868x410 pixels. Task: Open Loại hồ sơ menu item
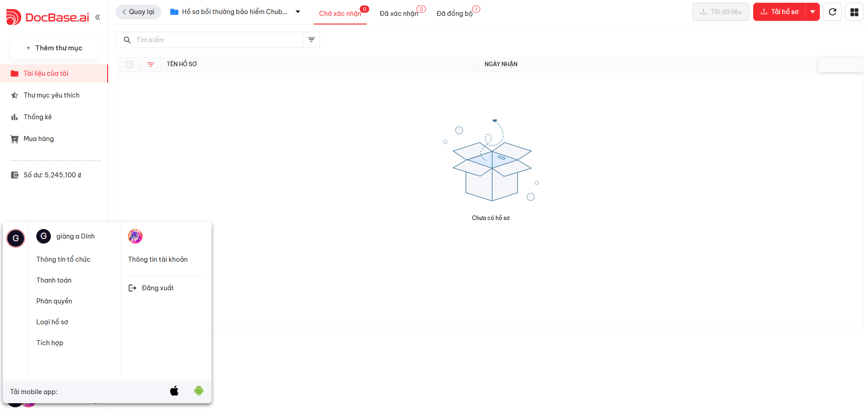coord(52,322)
